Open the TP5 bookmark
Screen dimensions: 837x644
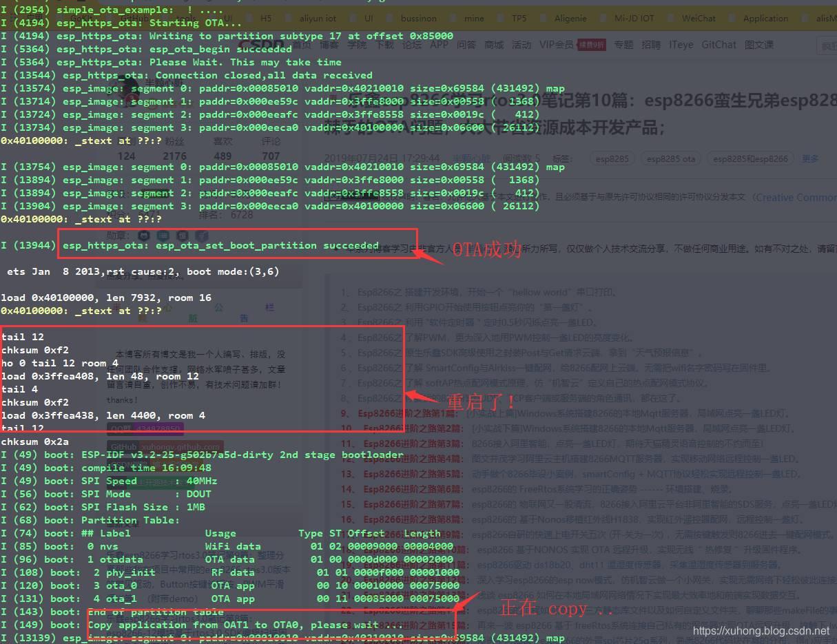point(519,19)
